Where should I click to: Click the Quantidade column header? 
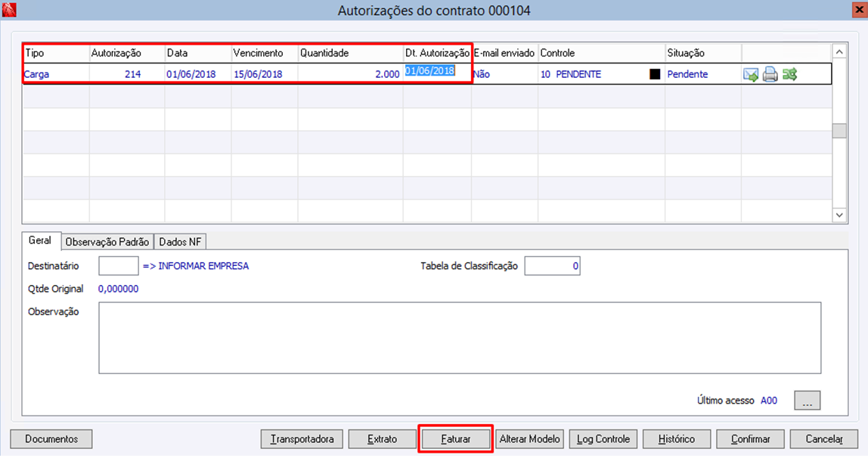[350, 53]
